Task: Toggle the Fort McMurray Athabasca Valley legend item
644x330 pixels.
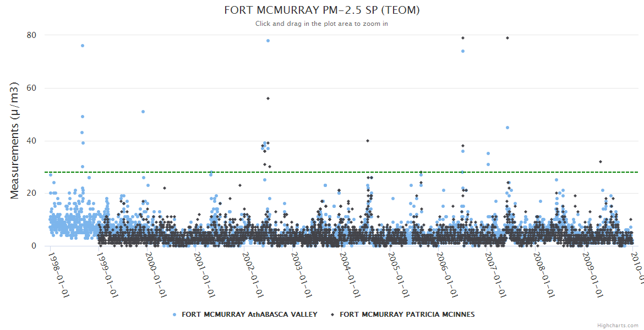Action: click(x=249, y=315)
